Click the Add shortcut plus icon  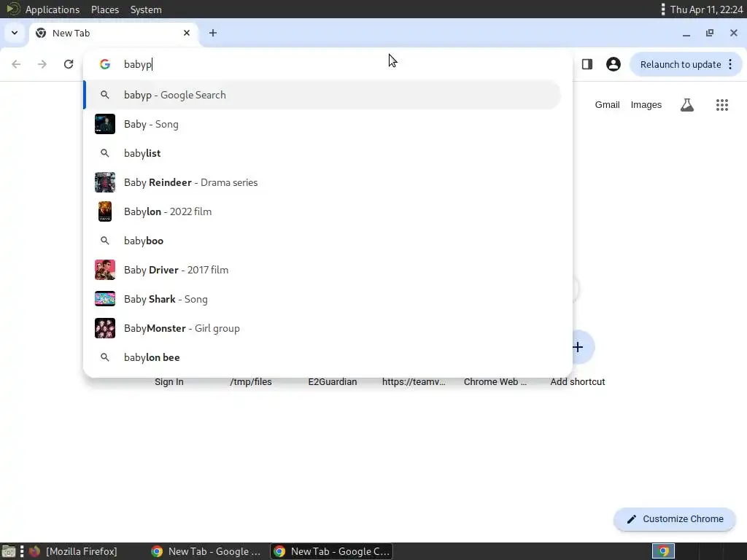coord(578,347)
